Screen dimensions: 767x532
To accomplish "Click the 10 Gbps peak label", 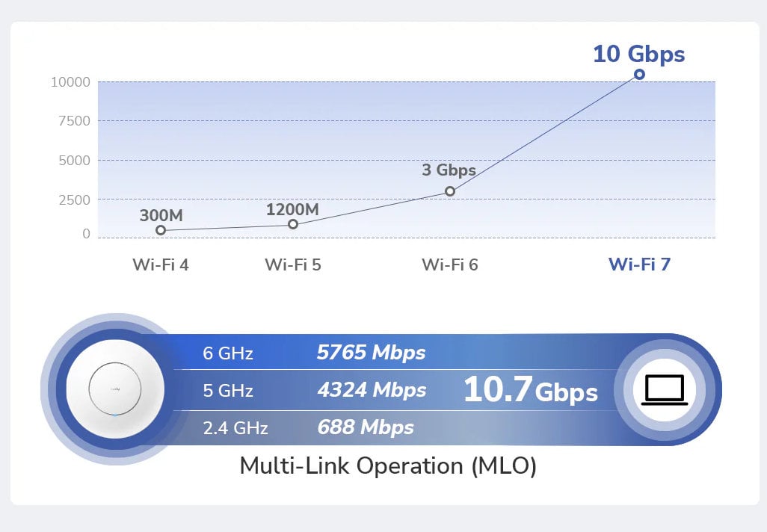I will click(x=638, y=54).
